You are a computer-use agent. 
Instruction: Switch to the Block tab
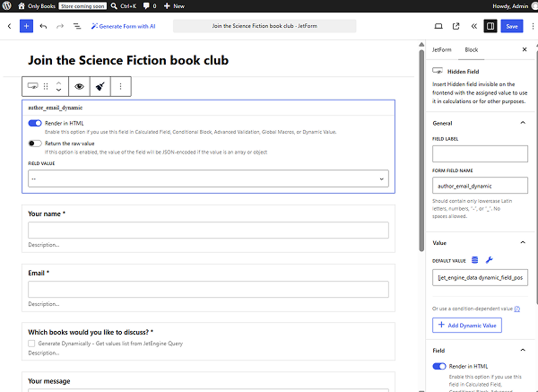[471, 49]
